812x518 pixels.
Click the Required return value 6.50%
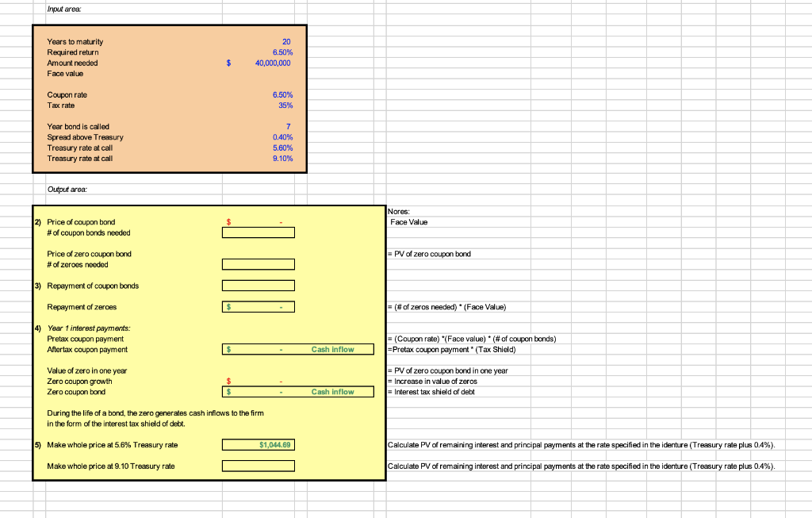283,52
